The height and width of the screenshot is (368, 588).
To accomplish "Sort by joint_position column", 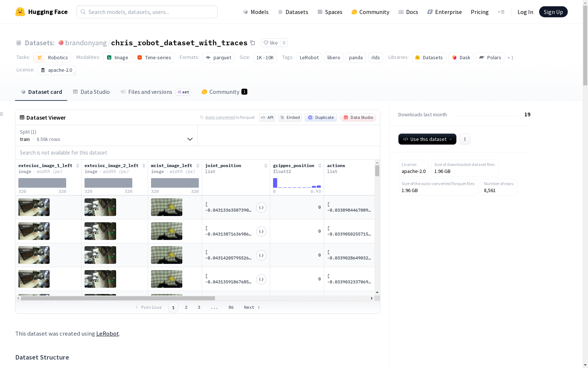I will (266, 166).
